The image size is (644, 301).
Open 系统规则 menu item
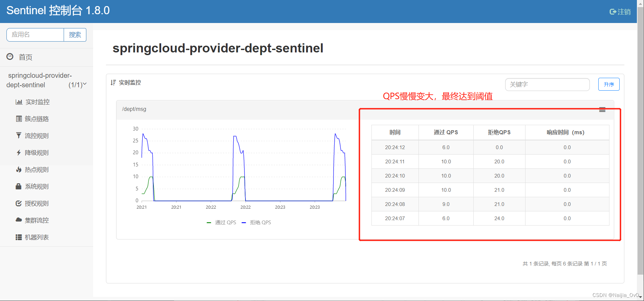[37, 186]
